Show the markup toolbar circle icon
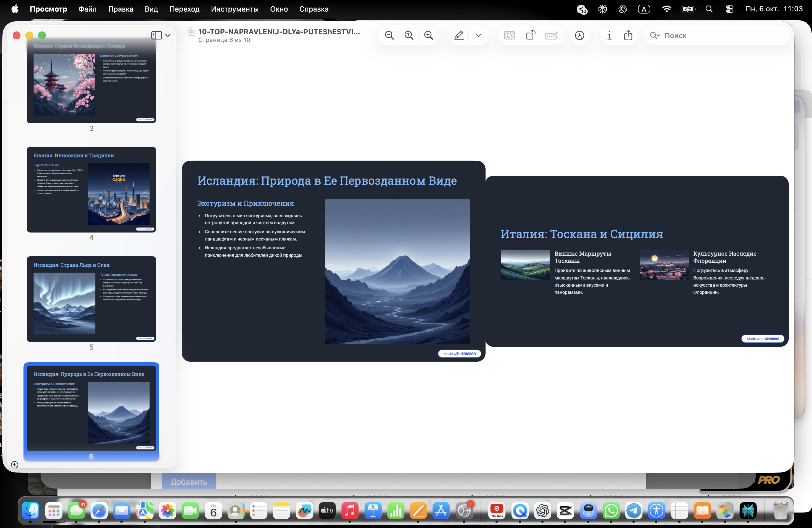The width and height of the screenshot is (812, 528). [579, 35]
